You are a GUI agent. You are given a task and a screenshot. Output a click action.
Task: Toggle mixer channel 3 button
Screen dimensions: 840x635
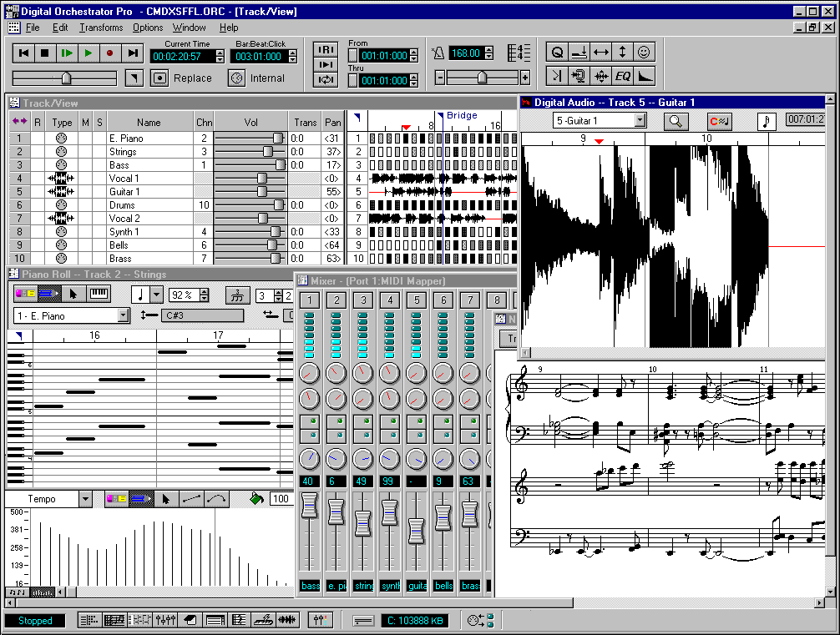(362, 300)
